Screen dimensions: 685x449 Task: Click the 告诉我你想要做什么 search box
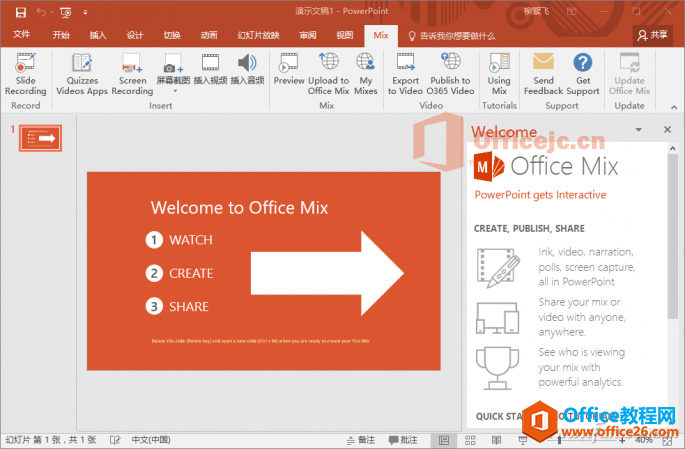(452, 36)
